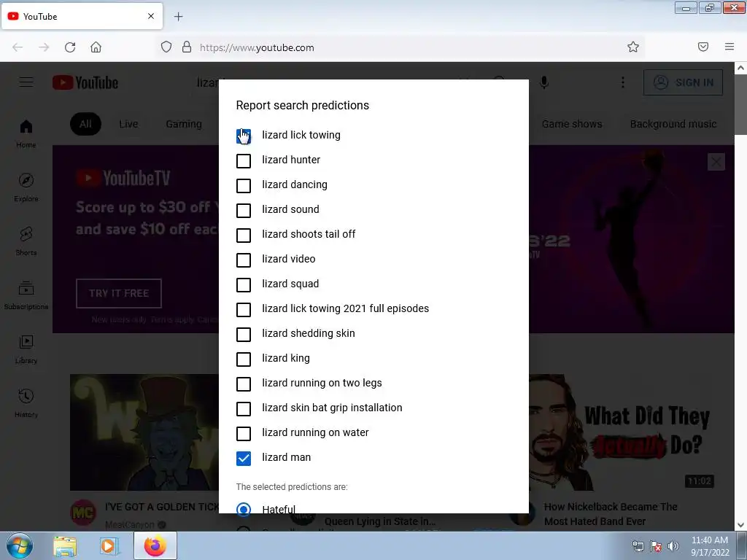The width and height of the screenshot is (747, 560).
Task: Close the YouTube browser tab
Action: (151, 16)
